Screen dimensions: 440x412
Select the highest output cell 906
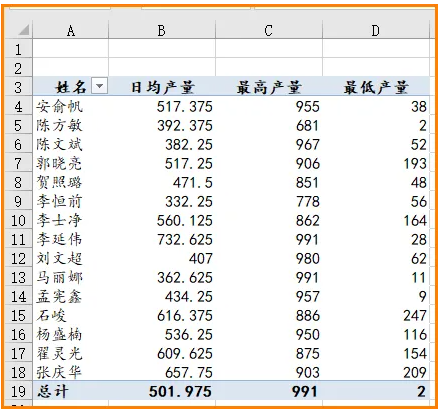pos(269,163)
